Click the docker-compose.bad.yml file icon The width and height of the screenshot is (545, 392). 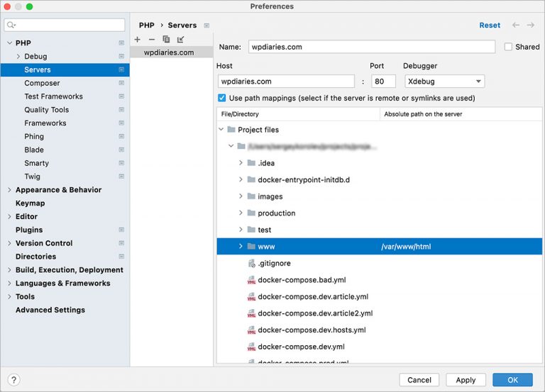point(251,280)
